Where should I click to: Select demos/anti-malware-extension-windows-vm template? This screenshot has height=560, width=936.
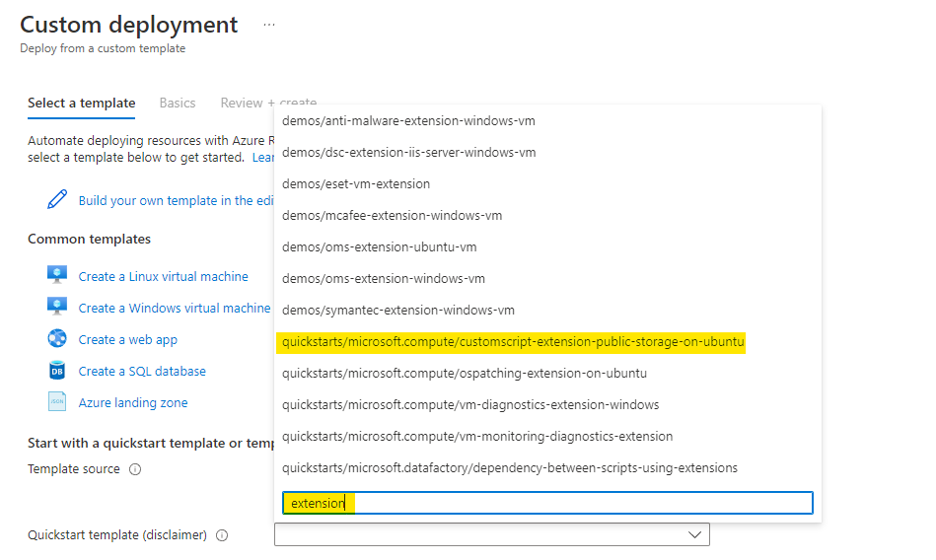coord(408,121)
